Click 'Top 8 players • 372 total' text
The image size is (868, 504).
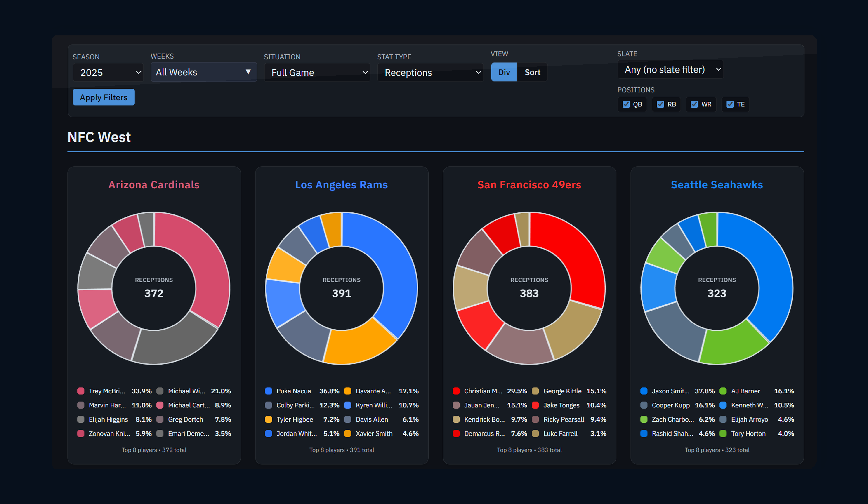pyautogui.click(x=154, y=450)
